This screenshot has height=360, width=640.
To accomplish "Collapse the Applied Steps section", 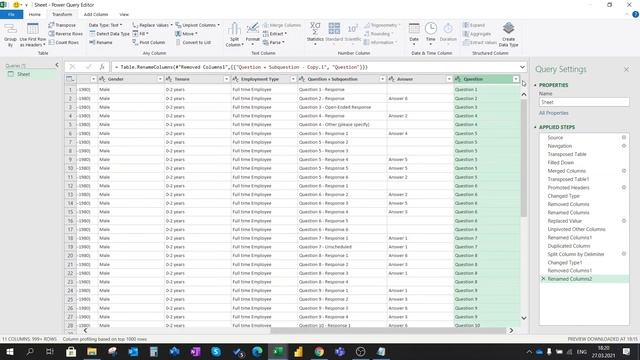I will pyautogui.click(x=536, y=127).
